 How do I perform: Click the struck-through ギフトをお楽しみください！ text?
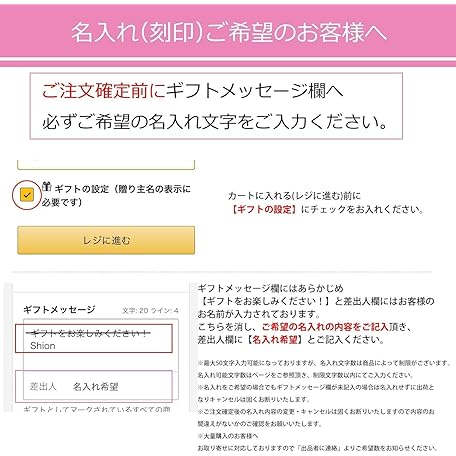89,333
